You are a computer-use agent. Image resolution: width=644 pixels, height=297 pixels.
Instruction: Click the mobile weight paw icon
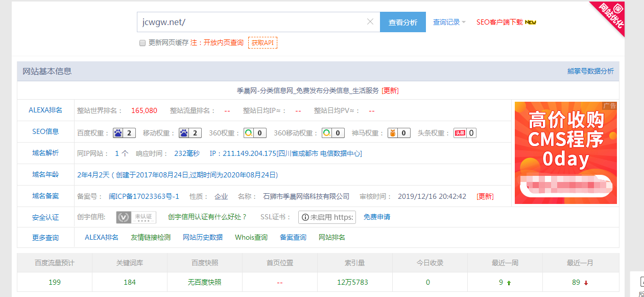point(184,133)
